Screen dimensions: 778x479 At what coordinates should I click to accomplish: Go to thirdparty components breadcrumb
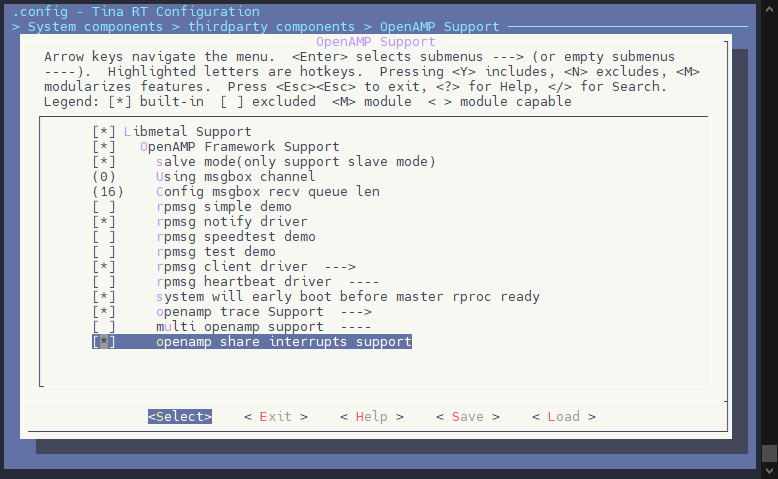point(271,27)
